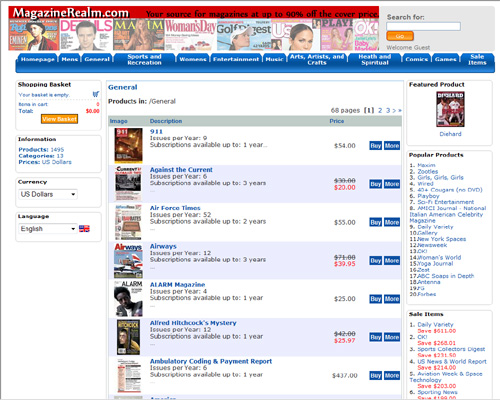Open the 911 magazine cover thumbnail

tap(128, 145)
